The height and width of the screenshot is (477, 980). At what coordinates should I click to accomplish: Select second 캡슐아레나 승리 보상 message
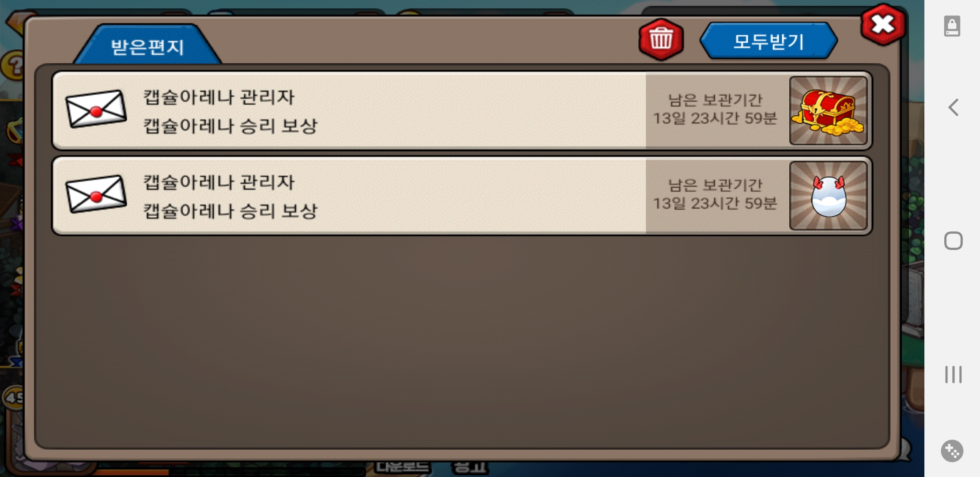[x=230, y=211]
